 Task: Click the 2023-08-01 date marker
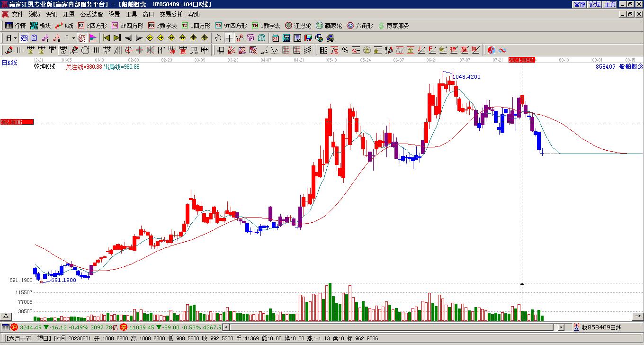tap(522, 60)
